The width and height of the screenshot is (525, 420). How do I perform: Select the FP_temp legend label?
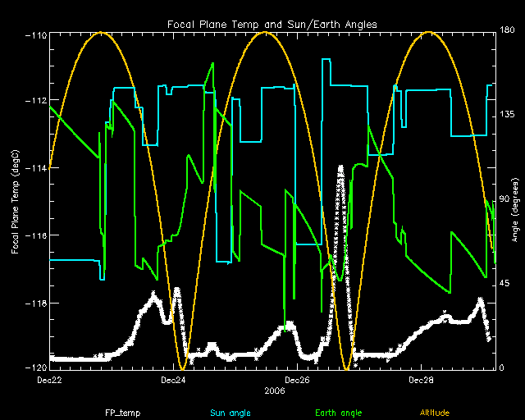point(122,413)
